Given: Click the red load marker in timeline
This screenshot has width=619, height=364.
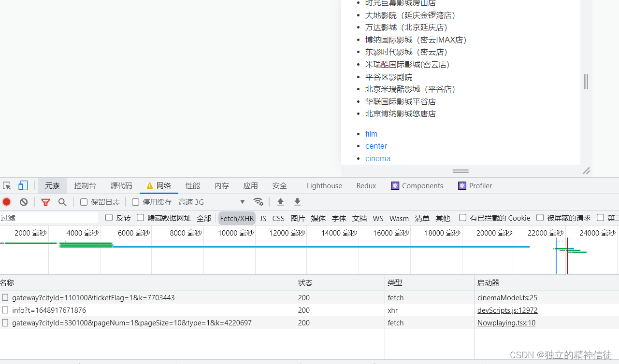Looking at the screenshot, I should pos(567,256).
